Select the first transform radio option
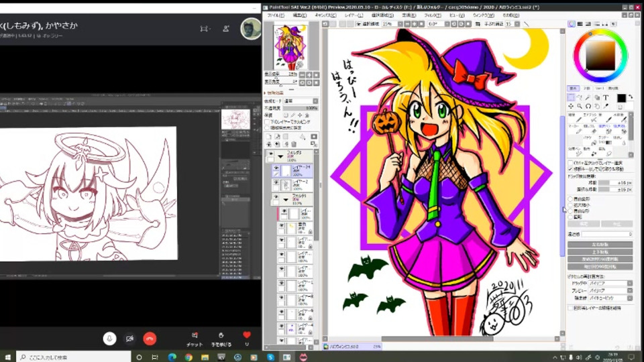 click(x=570, y=199)
